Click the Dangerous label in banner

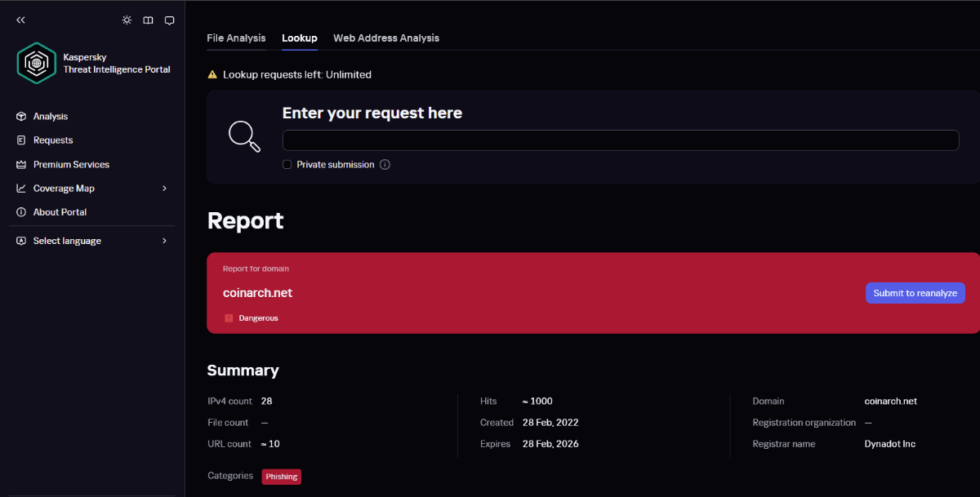pos(258,317)
